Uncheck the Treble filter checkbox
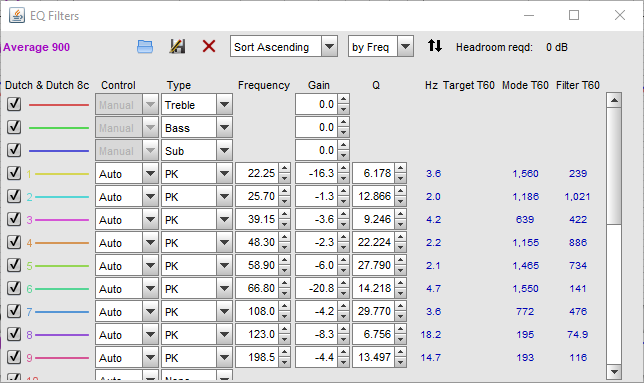644x383 pixels. [x=14, y=104]
